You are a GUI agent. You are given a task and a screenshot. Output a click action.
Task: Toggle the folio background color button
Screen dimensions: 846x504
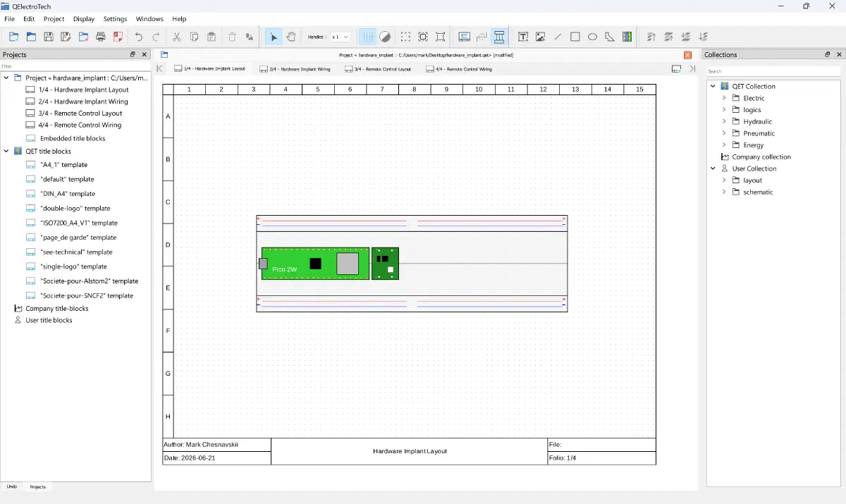[385, 37]
